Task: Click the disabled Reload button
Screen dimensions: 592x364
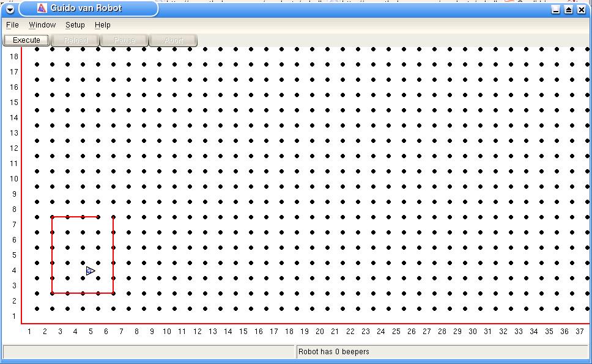Action: [75, 40]
